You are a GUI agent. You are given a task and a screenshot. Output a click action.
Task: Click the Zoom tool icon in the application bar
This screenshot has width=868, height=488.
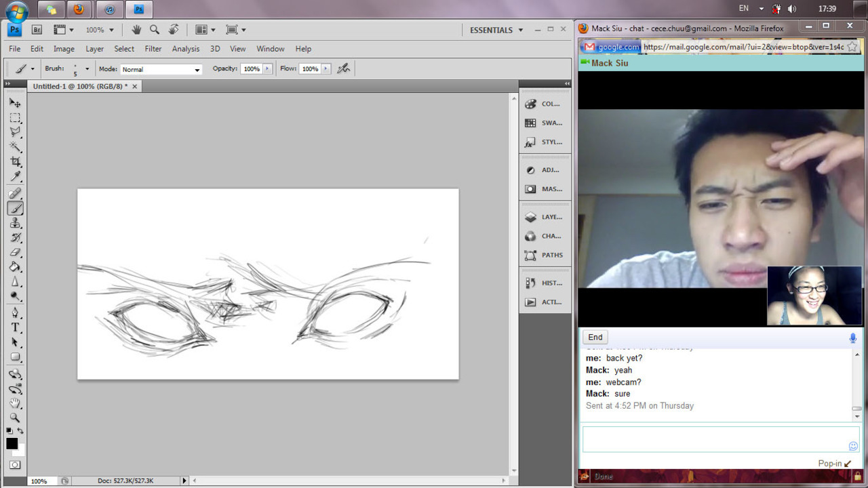click(x=155, y=30)
